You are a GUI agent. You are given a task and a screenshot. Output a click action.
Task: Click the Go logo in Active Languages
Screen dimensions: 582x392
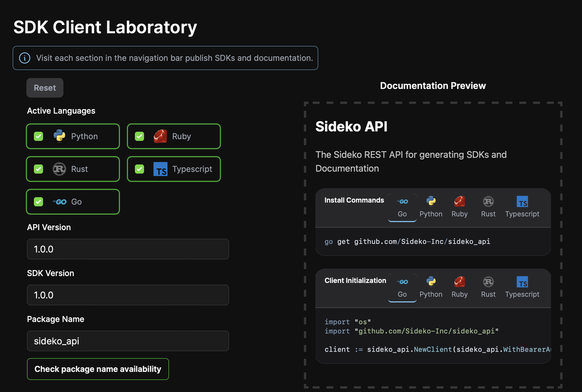[60, 201]
